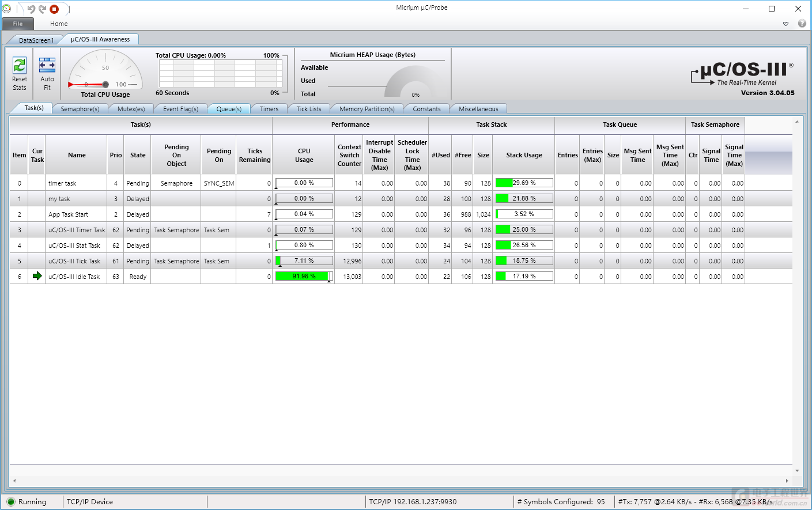Open the Mutex(es) tab
The height and width of the screenshot is (510, 812).
(x=131, y=109)
